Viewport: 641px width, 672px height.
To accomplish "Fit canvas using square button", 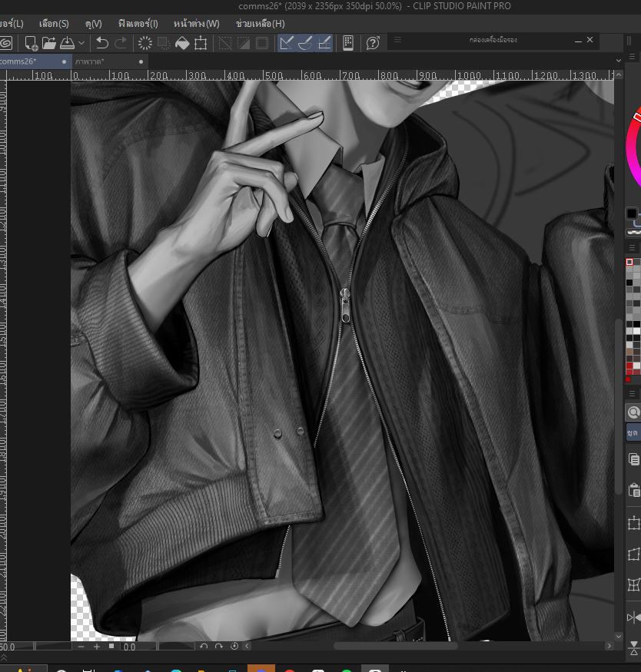I will [111, 646].
